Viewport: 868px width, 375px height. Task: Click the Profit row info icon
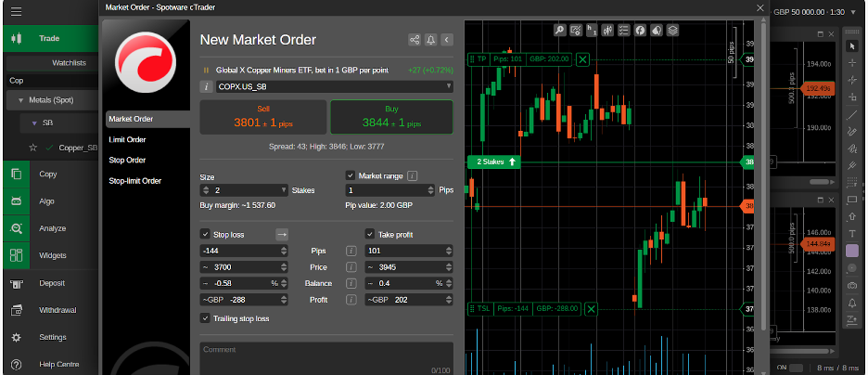[x=351, y=300]
